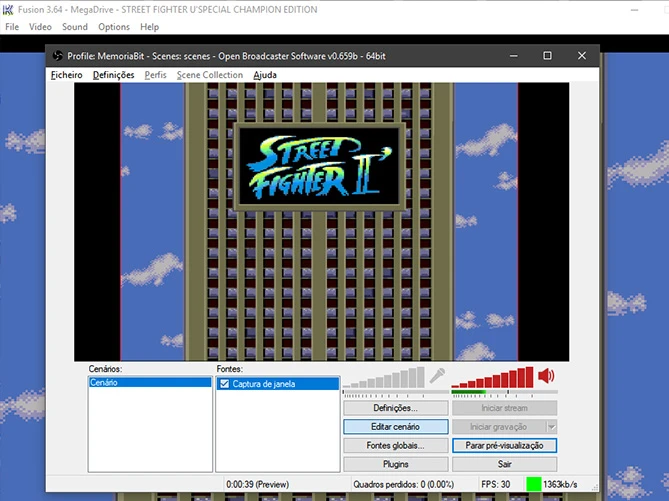Open the Scene Collection menu

pos(210,75)
